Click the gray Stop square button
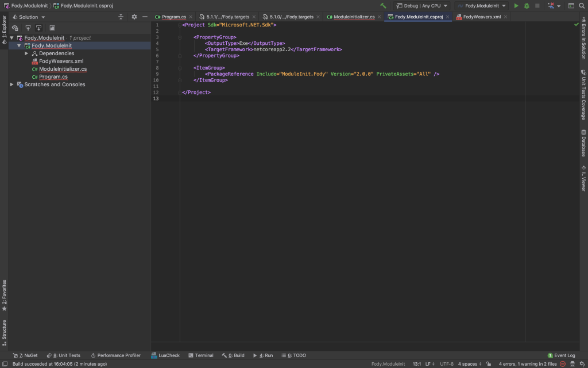588x368 pixels. [x=537, y=6]
